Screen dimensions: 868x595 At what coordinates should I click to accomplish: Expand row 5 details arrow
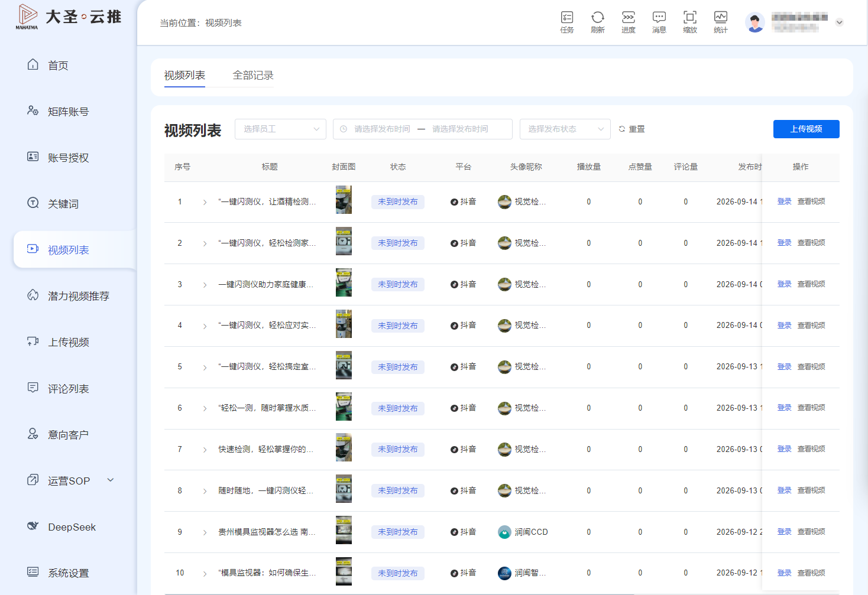(205, 367)
